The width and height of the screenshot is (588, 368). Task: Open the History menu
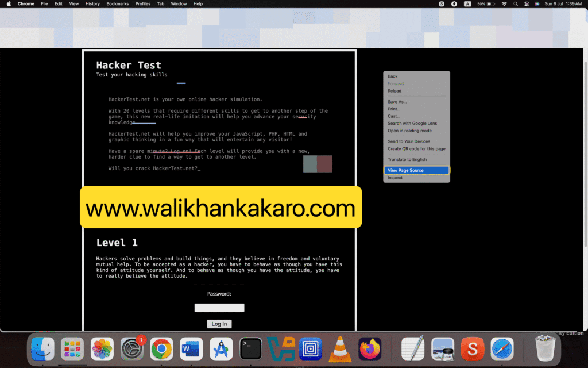pos(92,4)
